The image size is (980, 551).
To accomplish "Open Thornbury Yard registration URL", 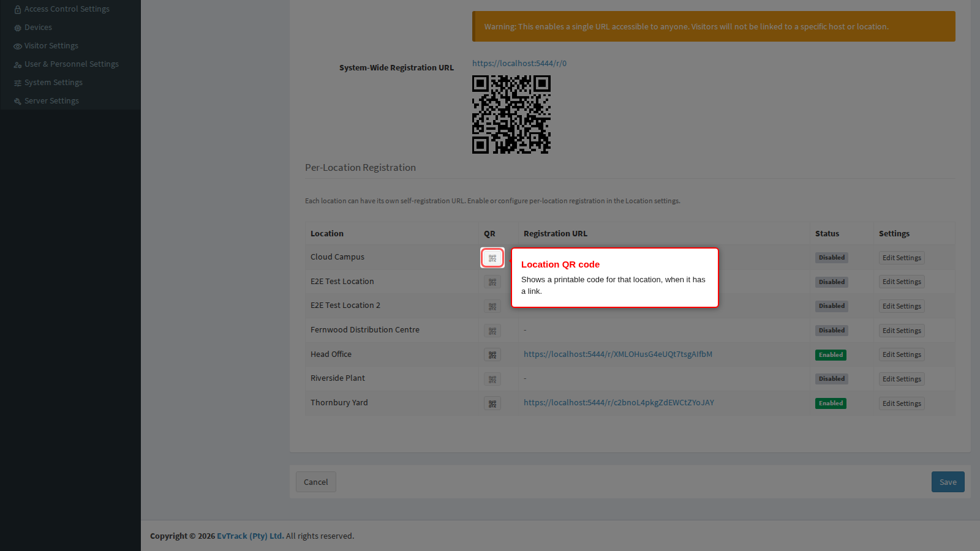I will tap(619, 402).
